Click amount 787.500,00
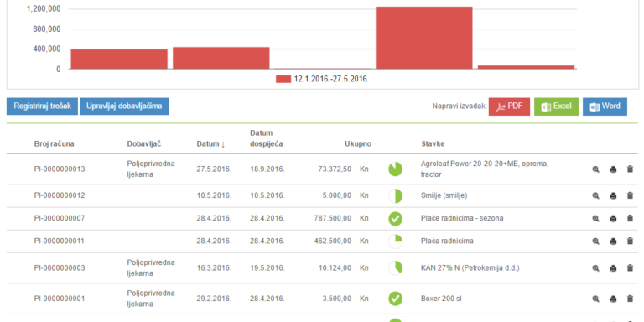Viewport: 644px width, 322px height. (x=332, y=218)
